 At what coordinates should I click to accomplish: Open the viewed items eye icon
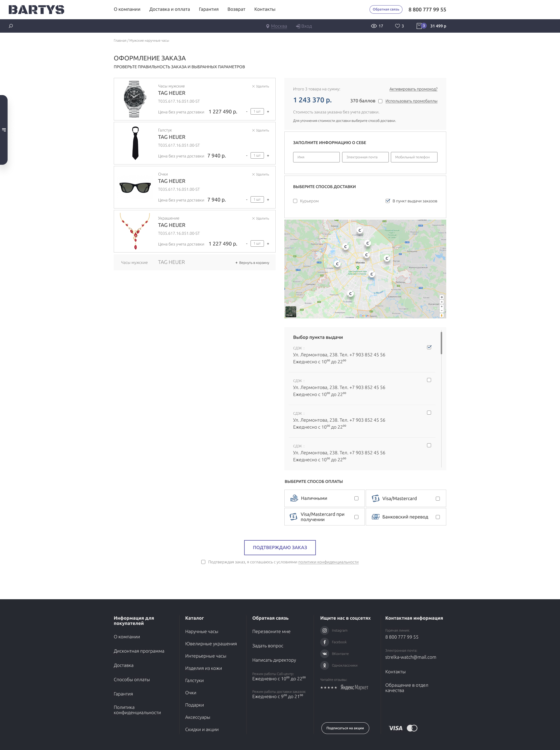(374, 26)
